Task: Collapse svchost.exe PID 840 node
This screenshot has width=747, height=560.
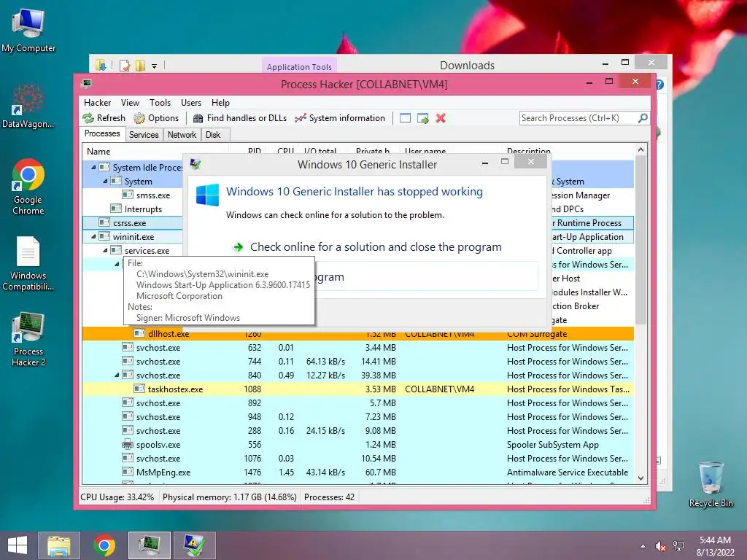Action: coord(117,376)
